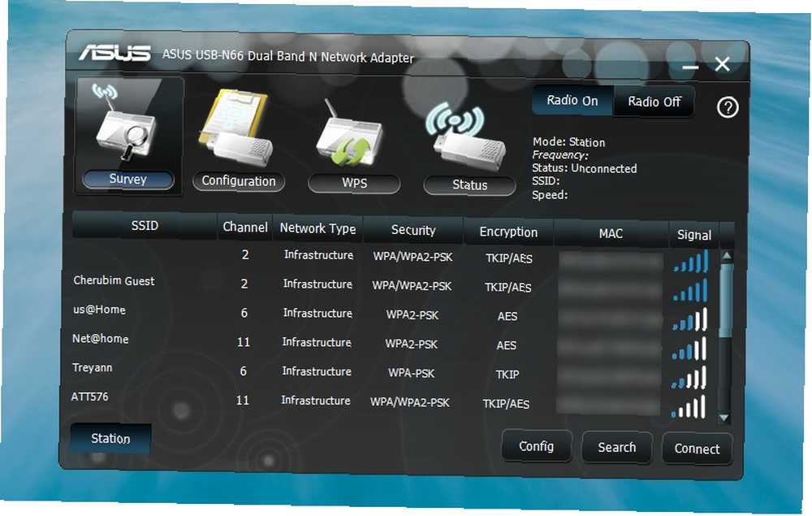Click AES encryption in us@Home row
The height and width of the screenshot is (516, 812).
[x=508, y=317]
